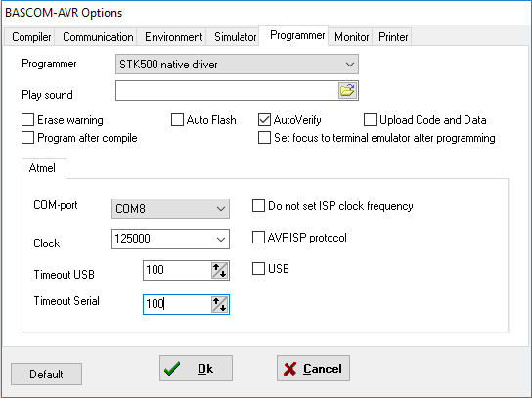Click the Timeout USB spinner arrows

pos(220,271)
